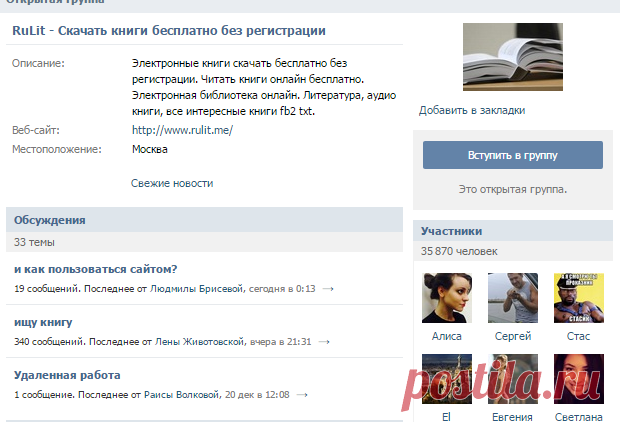Open the http://www.rulit.me/ website link
Screen dimensions: 620x422
(182, 130)
